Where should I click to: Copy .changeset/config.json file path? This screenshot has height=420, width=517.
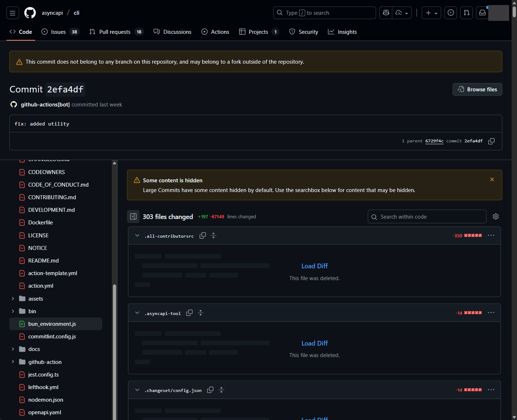tap(210, 390)
